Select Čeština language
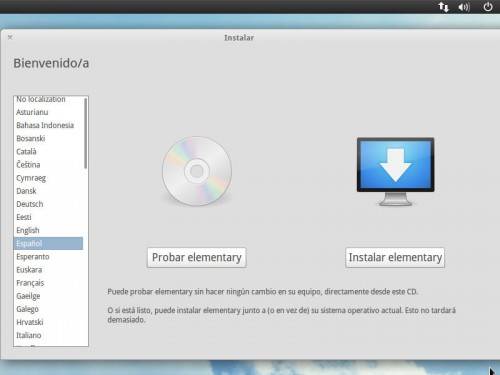Viewport: 500px width, 375px height. coord(48,165)
